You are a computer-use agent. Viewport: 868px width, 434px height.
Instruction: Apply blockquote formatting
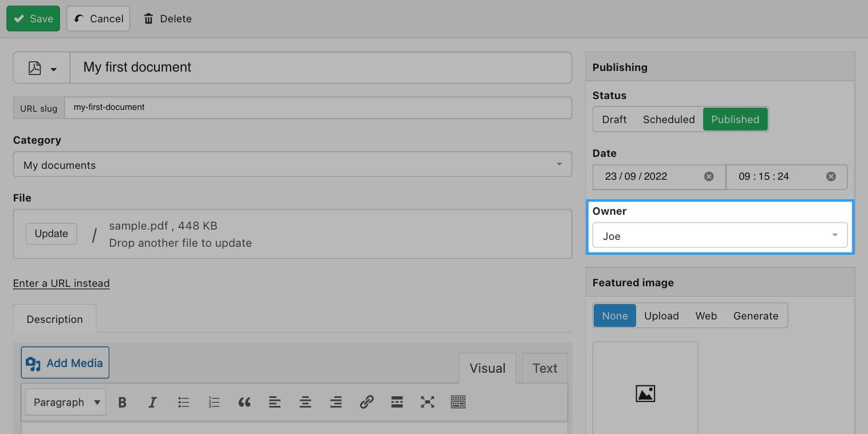tap(244, 403)
